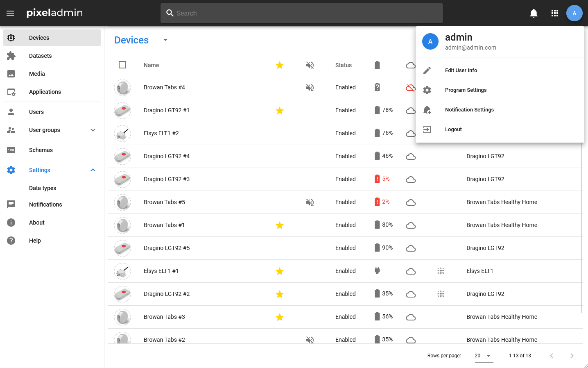Image resolution: width=588 pixels, height=368 pixels.
Task: Unstar the Dragino LGT92 #1 device
Action: pyautogui.click(x=280, y=111)
